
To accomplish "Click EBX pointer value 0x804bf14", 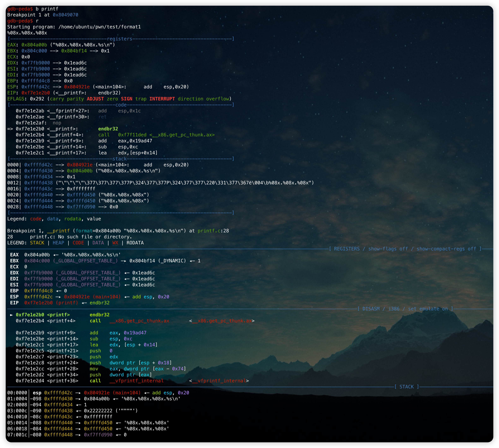I will point(74,51).
